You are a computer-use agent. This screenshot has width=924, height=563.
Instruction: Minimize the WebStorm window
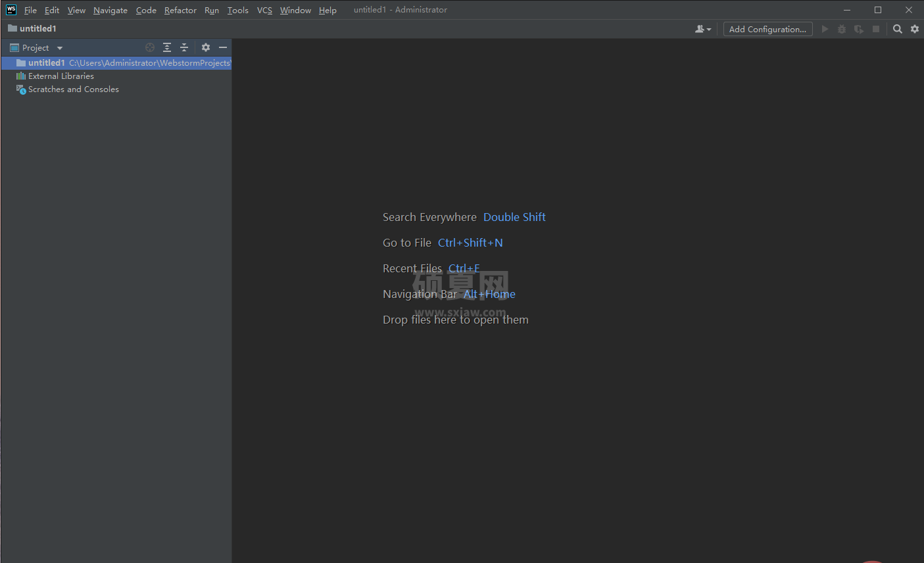pos(847,10)
